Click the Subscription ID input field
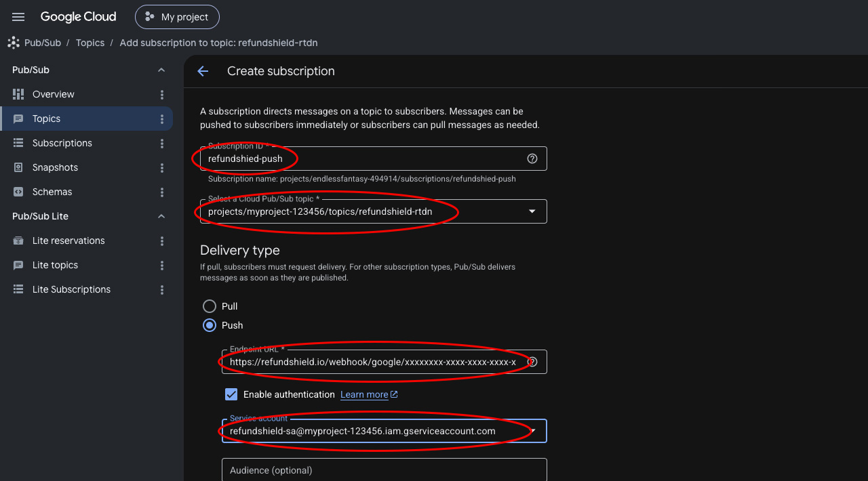The height and width of the screenshot is (481, 868). (374, 159)
